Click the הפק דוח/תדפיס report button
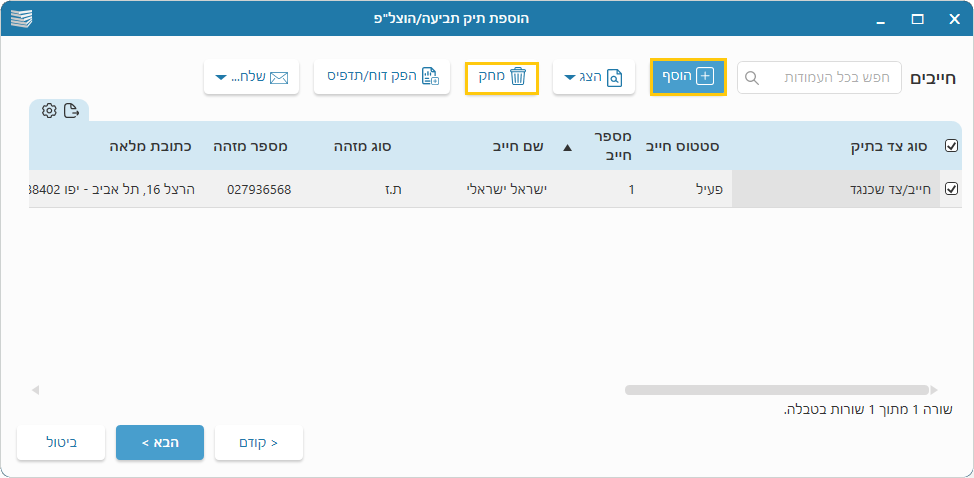Image resolution: width=974 pixels, height=478 pixels. point(382,77)
